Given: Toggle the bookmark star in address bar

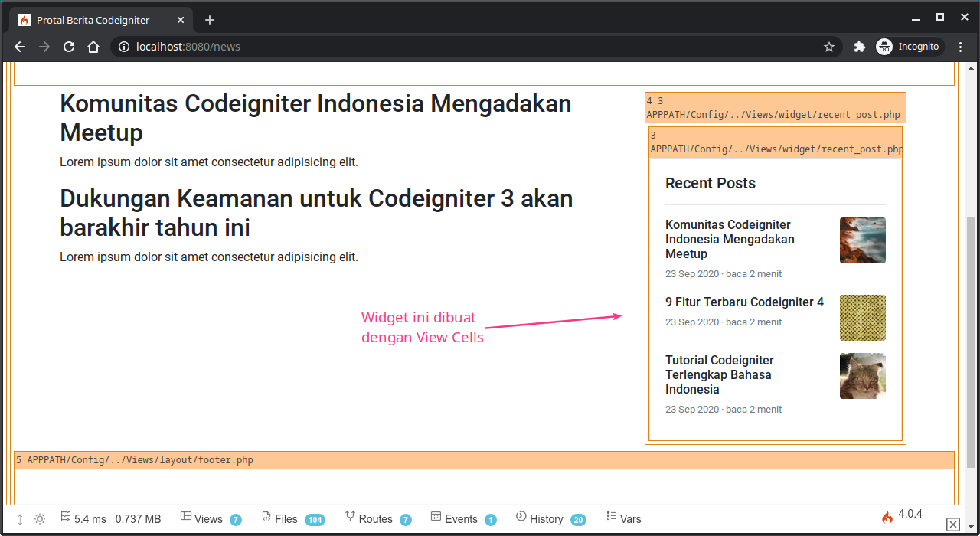Looking at the screenshot, I should (828, 47).
